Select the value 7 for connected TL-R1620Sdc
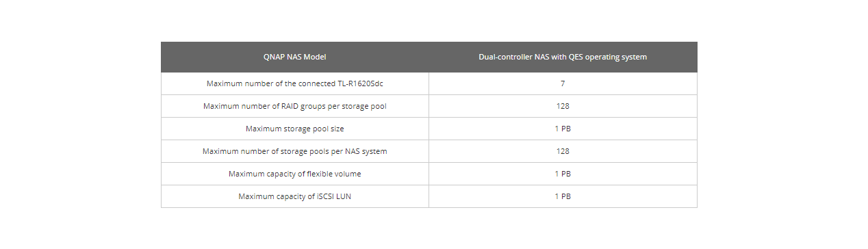The height and width of the screenshot is (249, 868). click(x=563, y=83)
